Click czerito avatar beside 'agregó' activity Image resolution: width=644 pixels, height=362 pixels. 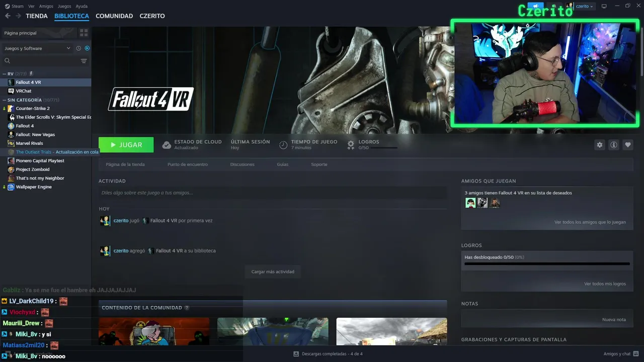click(x=105, y=251)
